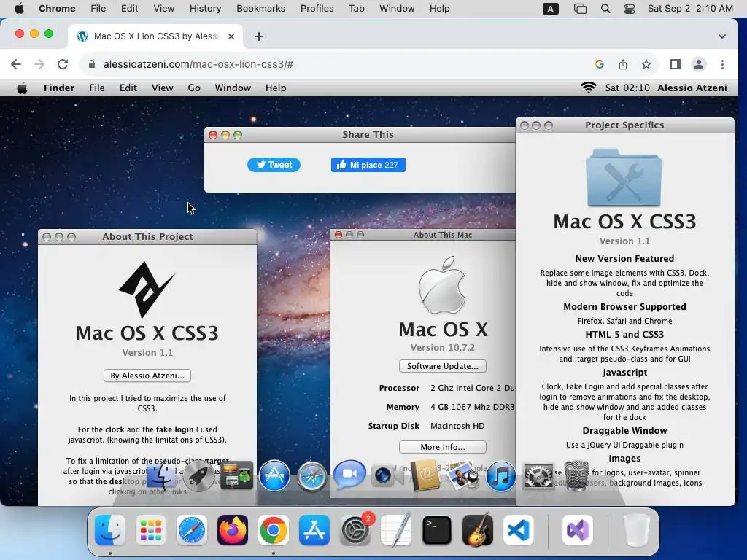Open the gear System Preferences icon in Lion dock

538,475
